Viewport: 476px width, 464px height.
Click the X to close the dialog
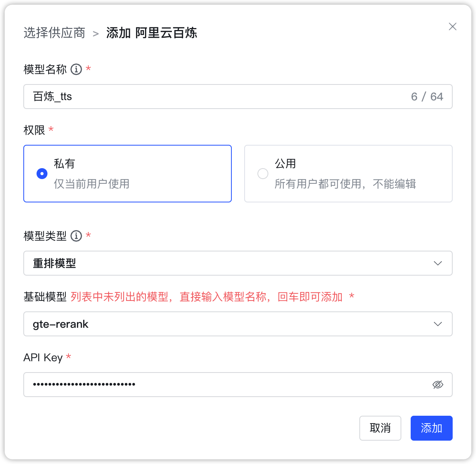click(x=452, y=26)
